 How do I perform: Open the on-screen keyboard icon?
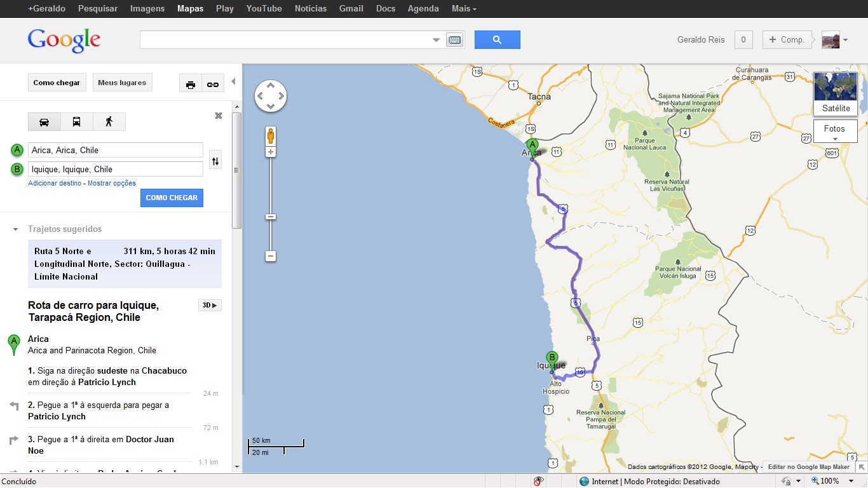454,39
